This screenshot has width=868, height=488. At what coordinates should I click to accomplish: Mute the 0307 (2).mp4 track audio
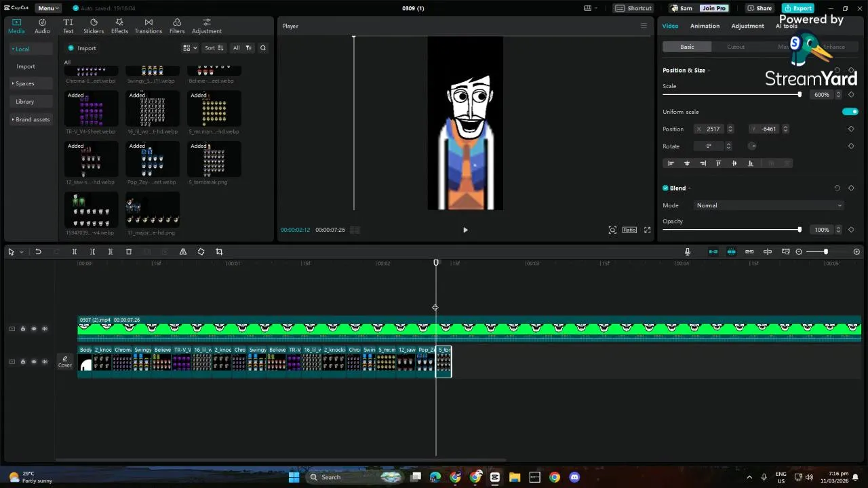[45, 329]
